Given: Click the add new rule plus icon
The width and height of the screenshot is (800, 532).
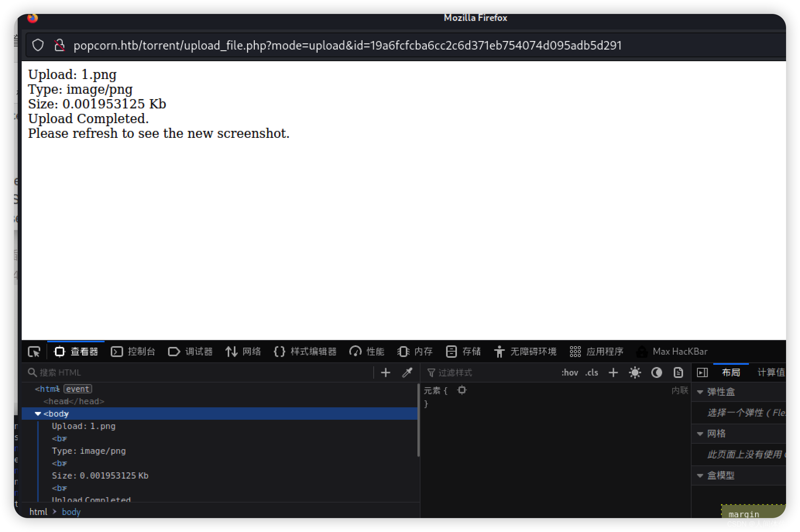Looking at the screenshot, I should [613, 372].
